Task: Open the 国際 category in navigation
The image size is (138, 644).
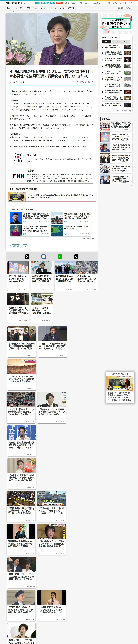Action: click(28, 8)
